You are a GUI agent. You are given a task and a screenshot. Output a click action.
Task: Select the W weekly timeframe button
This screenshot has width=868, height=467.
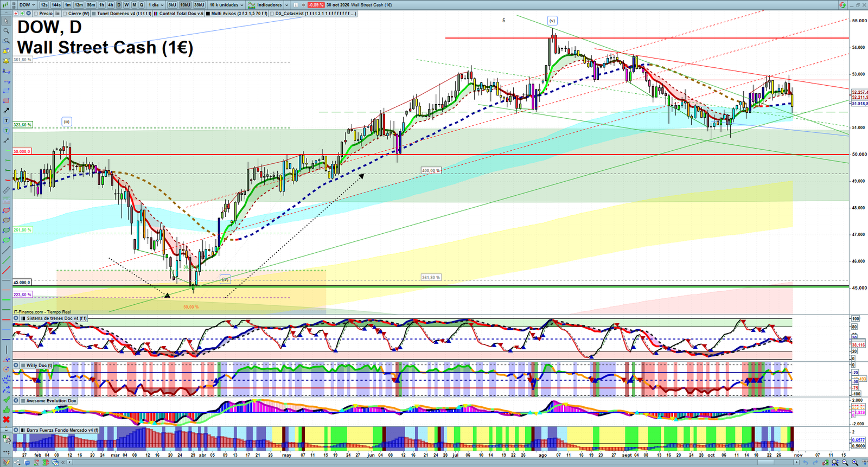126,5
